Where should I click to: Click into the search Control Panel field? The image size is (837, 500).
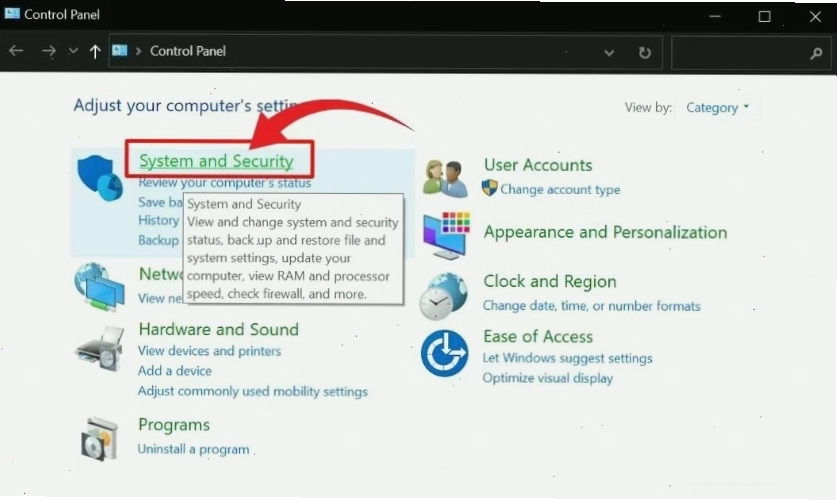point(751,53)
